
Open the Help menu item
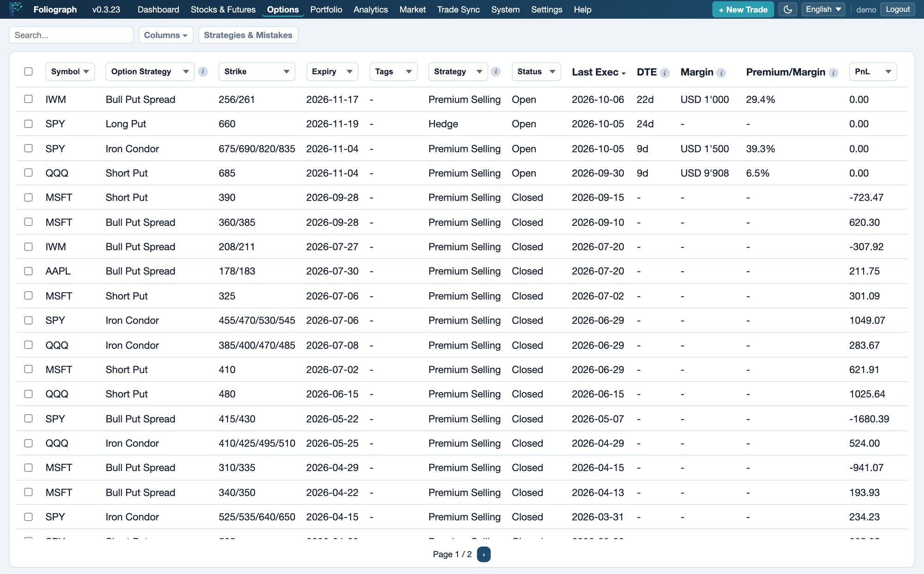pos(583,9)
